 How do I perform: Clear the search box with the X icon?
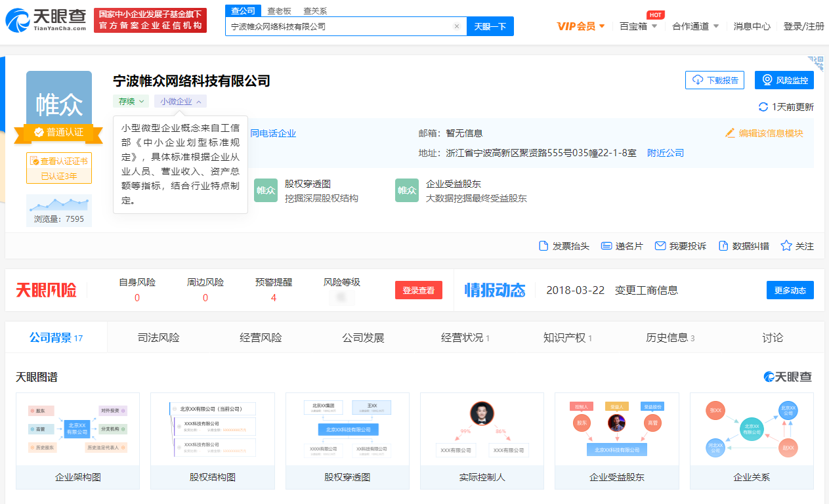(457, 26)
